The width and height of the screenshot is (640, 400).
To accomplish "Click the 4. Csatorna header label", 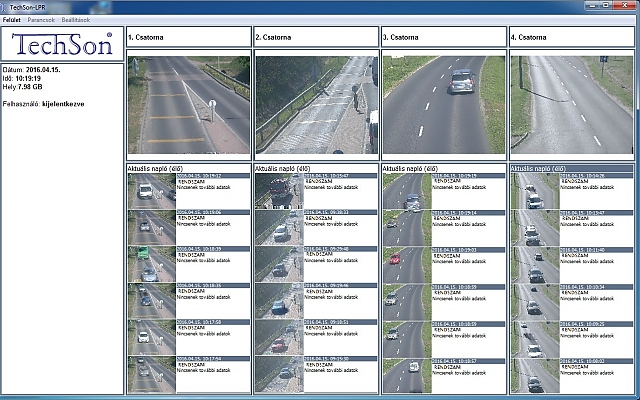I will [x=530, y=37].
